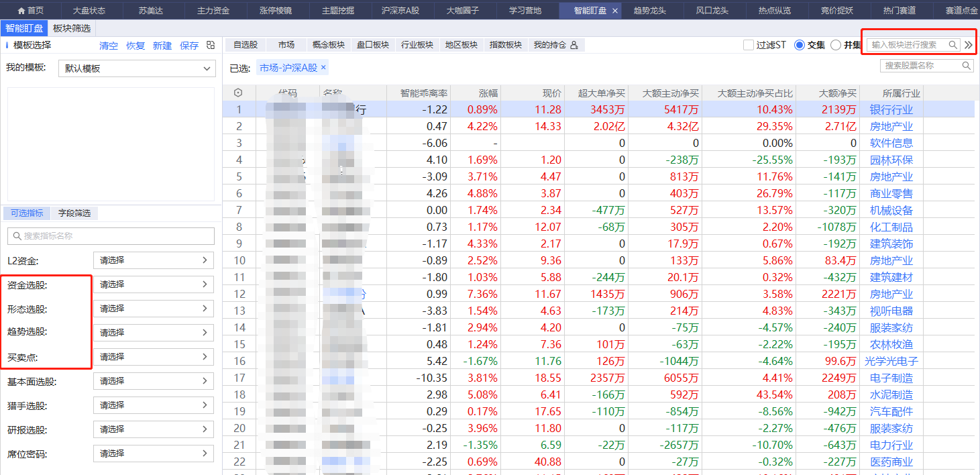Click the magnifier in the 板块 search box
The height and width of the screenshot is (475, 980).
[952, 45]
